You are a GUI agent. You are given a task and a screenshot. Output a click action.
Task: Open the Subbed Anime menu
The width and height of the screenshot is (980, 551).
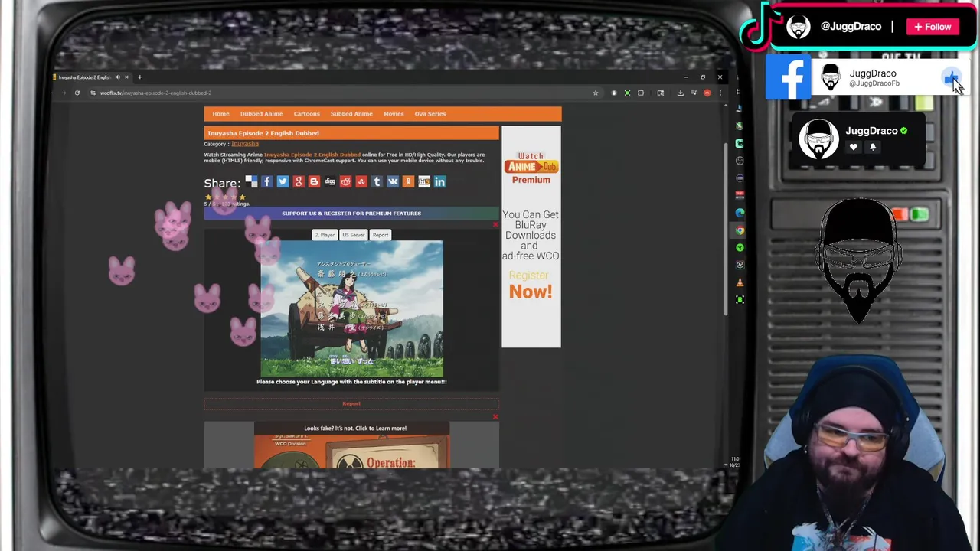351,113
